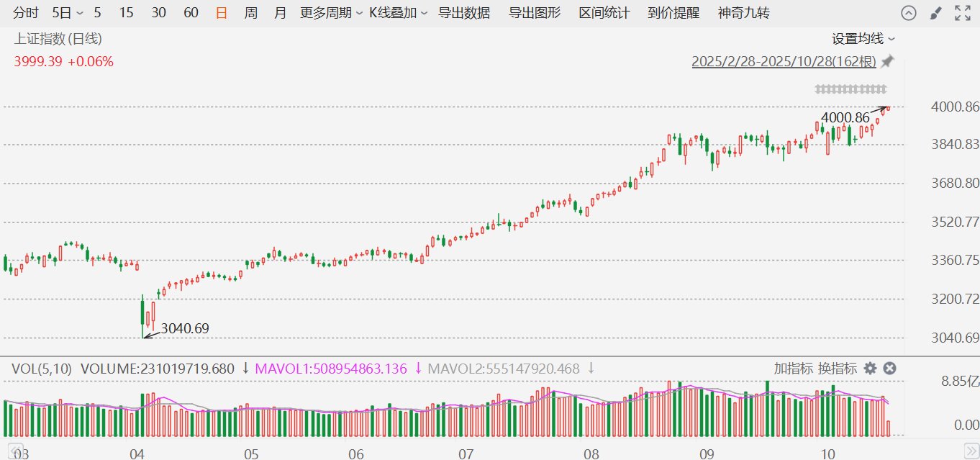Click 加指标 add indicator button
The height and width of the screenshot is (460, 980).
pyautogui.click(x=793, y=369)
